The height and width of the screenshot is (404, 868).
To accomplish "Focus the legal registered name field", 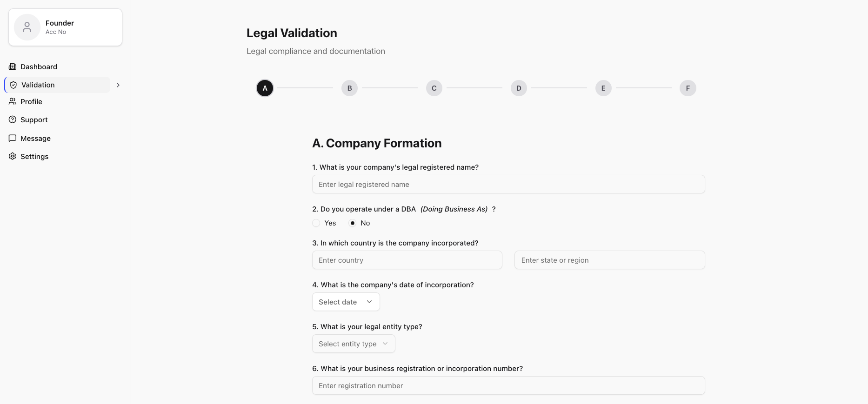I will pos(508,184).
